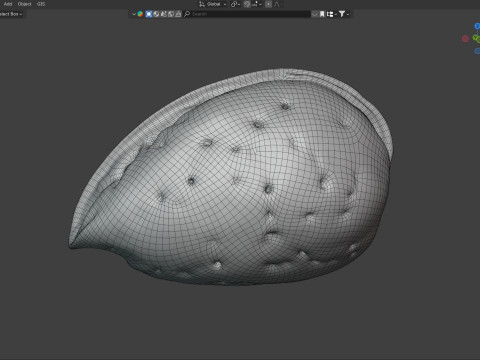Open the funnel filter dropdown
The width and height of the screenshot is (480, 360).
tap(343, 14)
